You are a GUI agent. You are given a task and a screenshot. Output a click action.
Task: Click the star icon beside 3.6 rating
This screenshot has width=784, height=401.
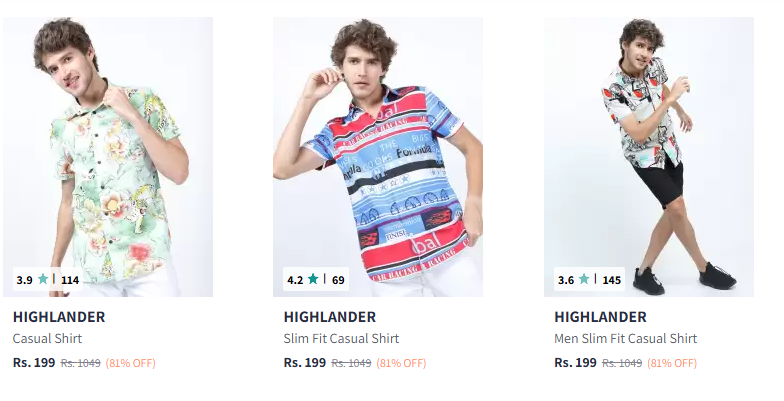(x=584, y=279)
